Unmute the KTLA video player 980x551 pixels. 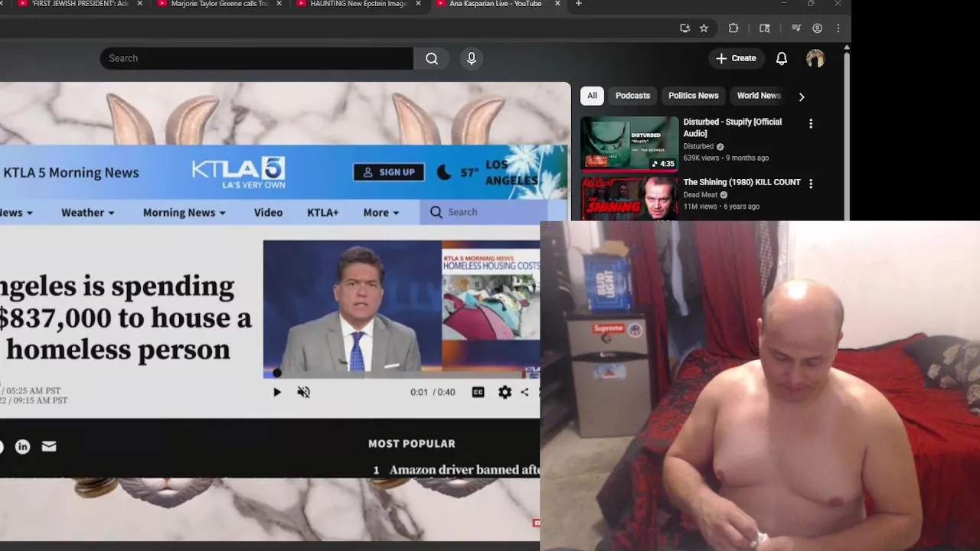pos(304,392)
